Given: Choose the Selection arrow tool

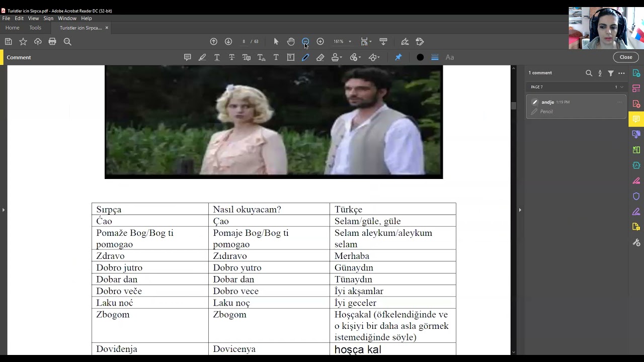Looking at the screenshot, I should [x=276, y=42].
